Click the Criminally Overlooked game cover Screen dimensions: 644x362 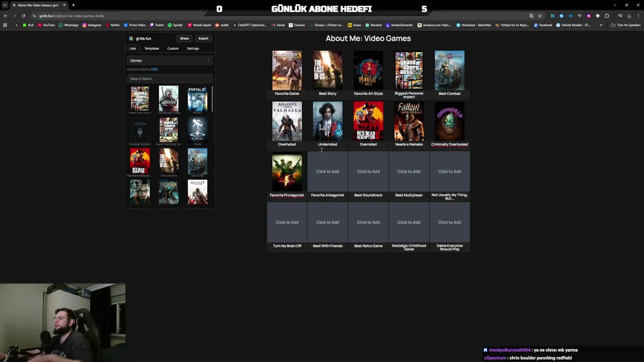click(449, 121)
